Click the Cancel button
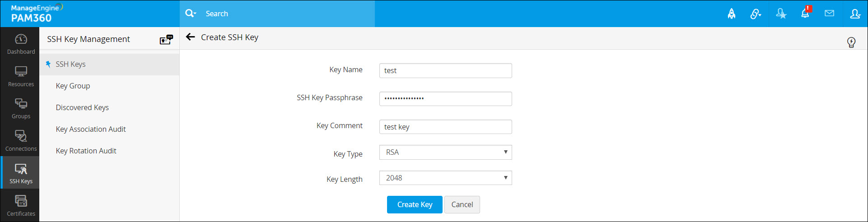868x222 pixels. [462, 204]
